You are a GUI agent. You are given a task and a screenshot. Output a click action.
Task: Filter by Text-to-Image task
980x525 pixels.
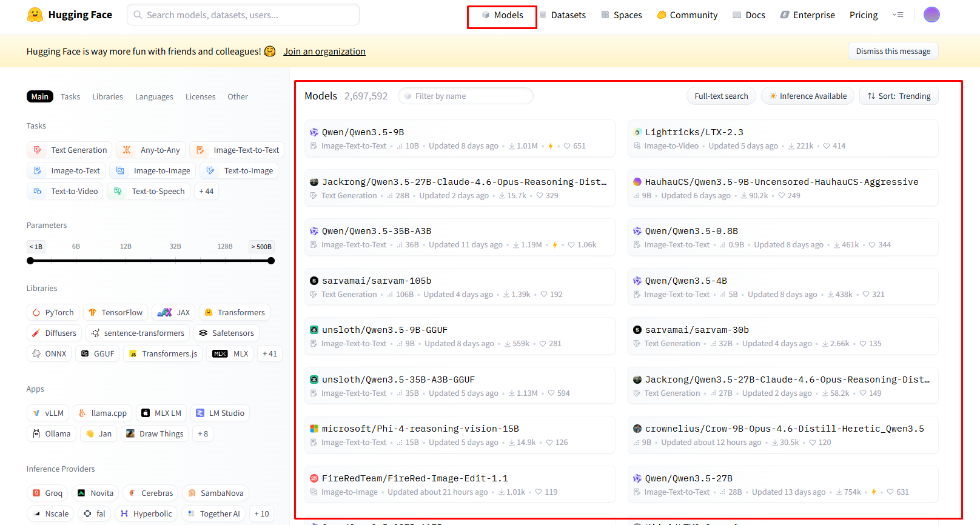240,170
